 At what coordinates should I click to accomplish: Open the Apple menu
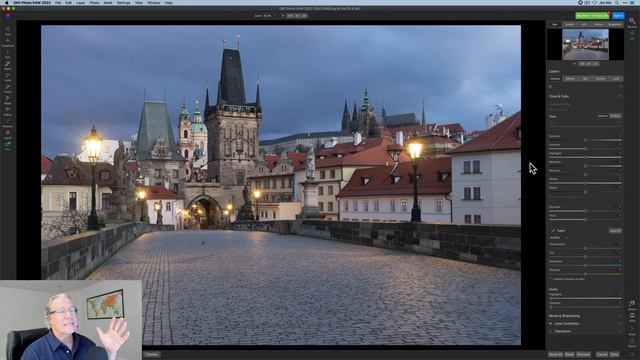point(6,2)
